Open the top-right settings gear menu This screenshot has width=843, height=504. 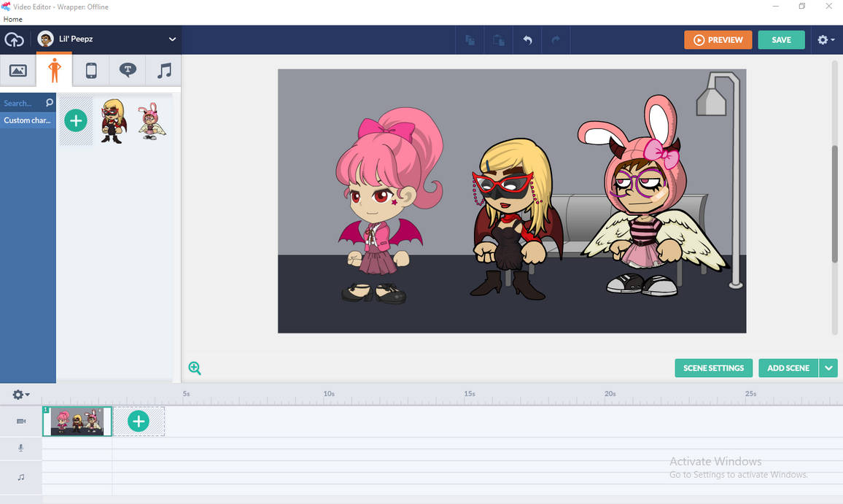click(825, 40)
